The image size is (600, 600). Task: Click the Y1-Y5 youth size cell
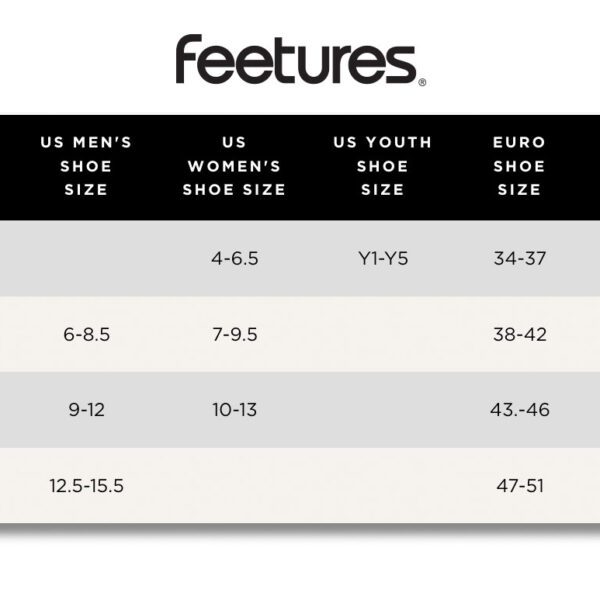click(x=383, y=258)
